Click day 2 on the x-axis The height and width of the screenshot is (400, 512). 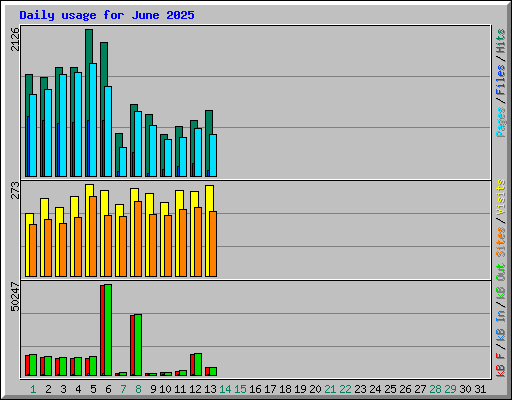point(48,389)
